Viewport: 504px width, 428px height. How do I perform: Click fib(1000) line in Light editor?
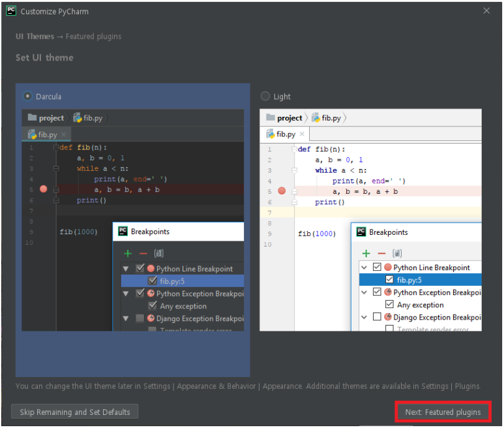317,234
